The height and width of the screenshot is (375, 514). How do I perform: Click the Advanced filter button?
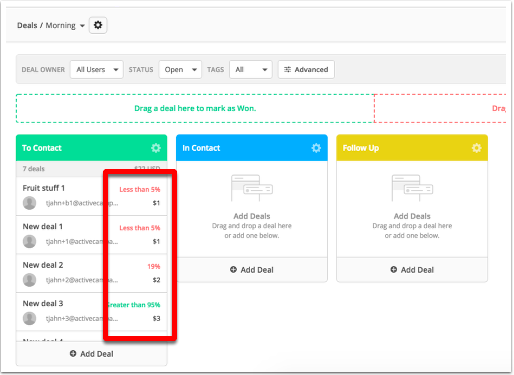click(x=306, y=69)
